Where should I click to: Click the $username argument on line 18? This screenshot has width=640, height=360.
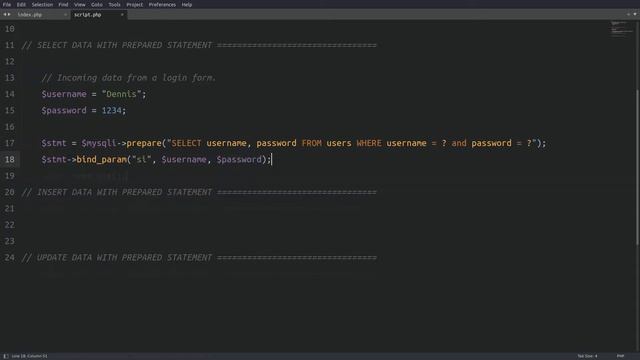tap(184, 160)
